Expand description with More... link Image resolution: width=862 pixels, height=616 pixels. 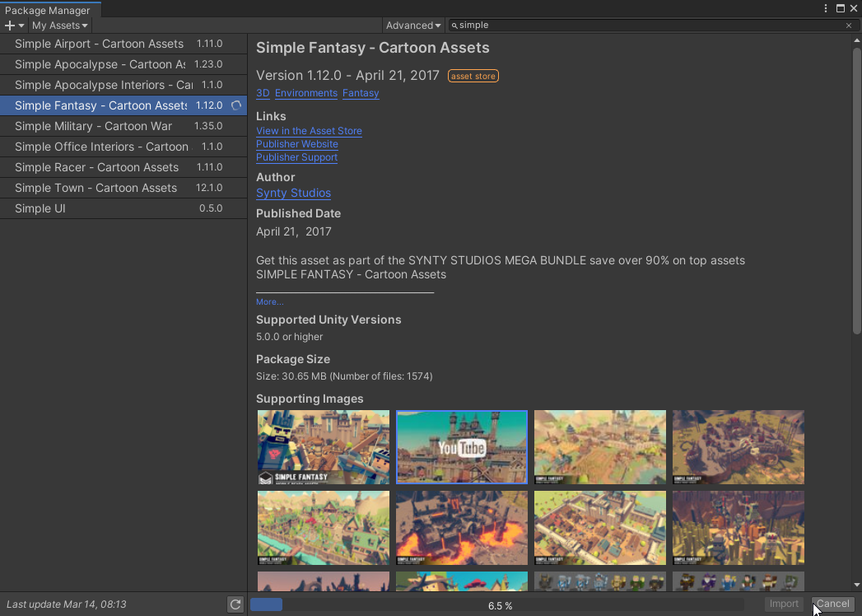[x=269, y=302]
